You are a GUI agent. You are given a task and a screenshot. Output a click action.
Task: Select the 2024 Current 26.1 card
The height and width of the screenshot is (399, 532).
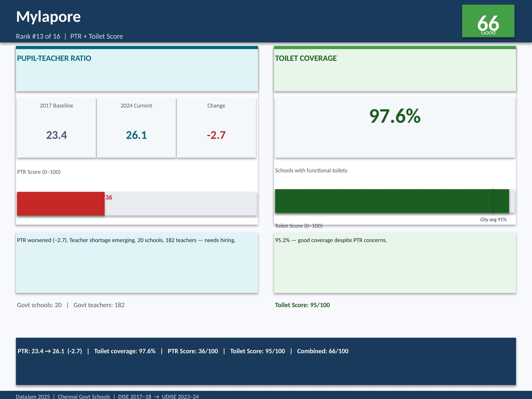point(136,127)
